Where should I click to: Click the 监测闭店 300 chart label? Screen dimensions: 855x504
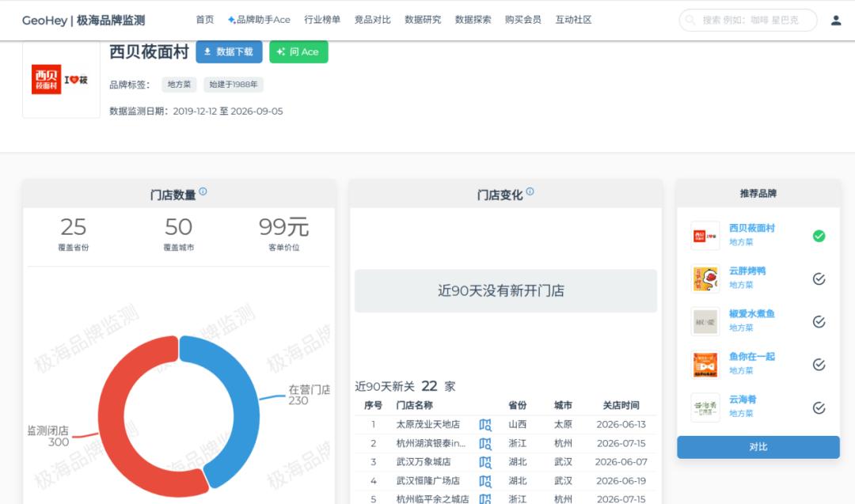[x=48, y=436]
